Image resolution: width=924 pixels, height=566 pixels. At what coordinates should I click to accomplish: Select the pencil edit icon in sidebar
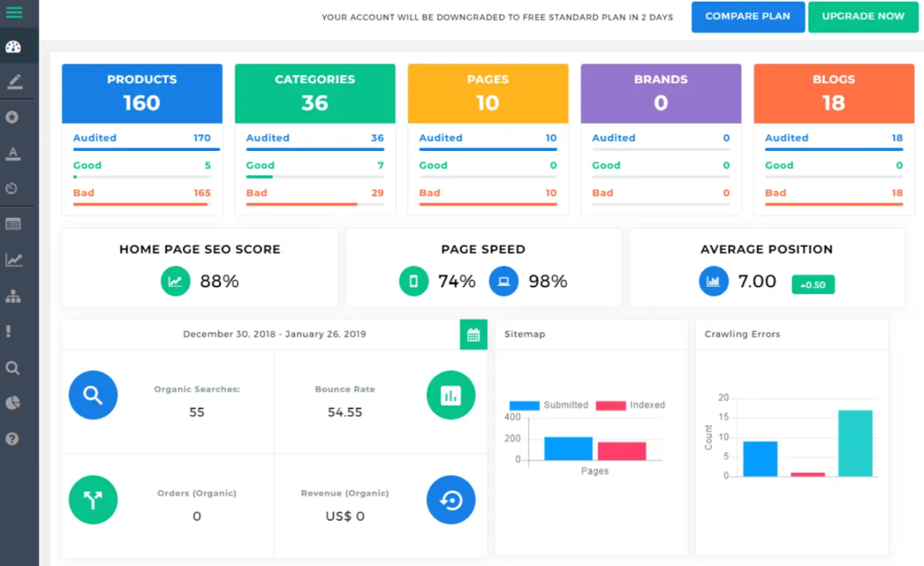coord(14,82)
